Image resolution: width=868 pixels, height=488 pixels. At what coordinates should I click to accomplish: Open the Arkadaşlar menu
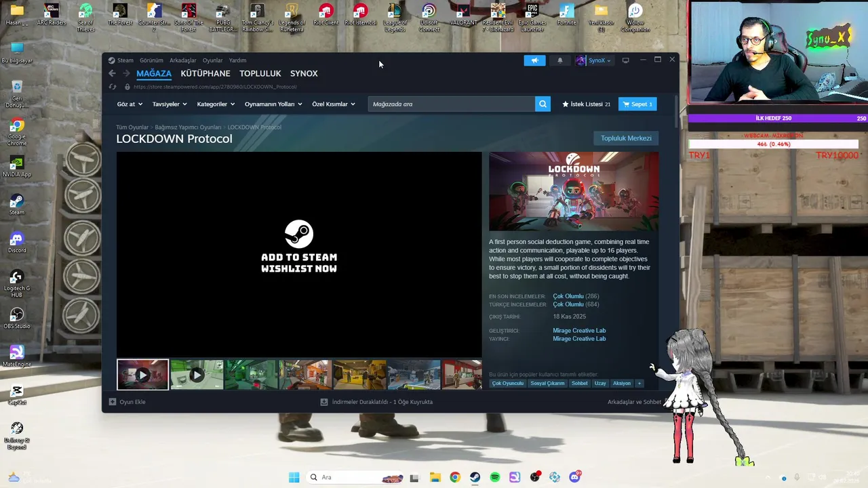tap(183, 60)
